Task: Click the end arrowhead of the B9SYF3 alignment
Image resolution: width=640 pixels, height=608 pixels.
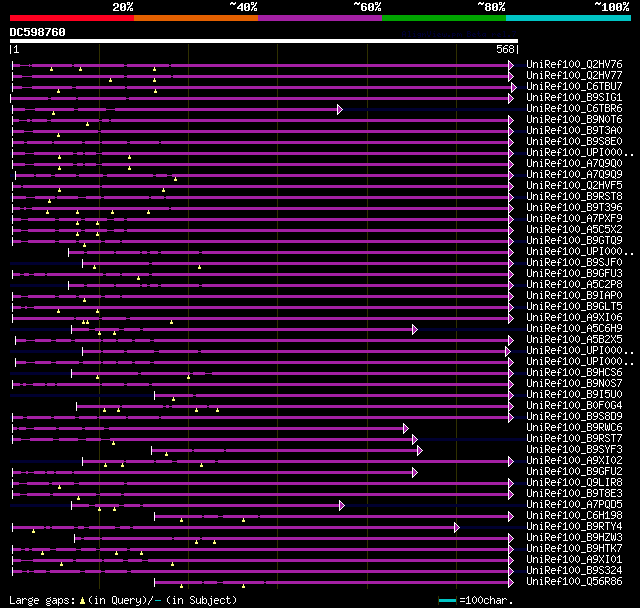Action: tap(420, 450)
